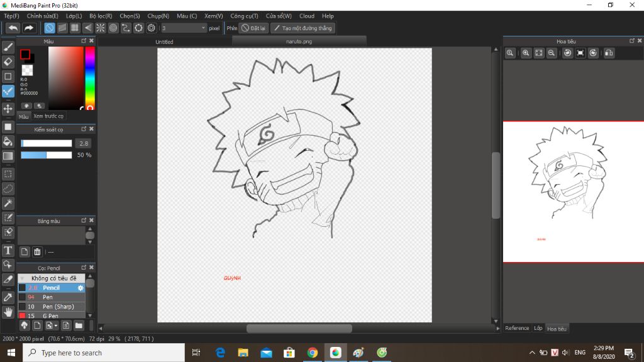Delete palette color with trash icon
The width and height of the screenshot is (644, 362).
(x=37, y=251)
